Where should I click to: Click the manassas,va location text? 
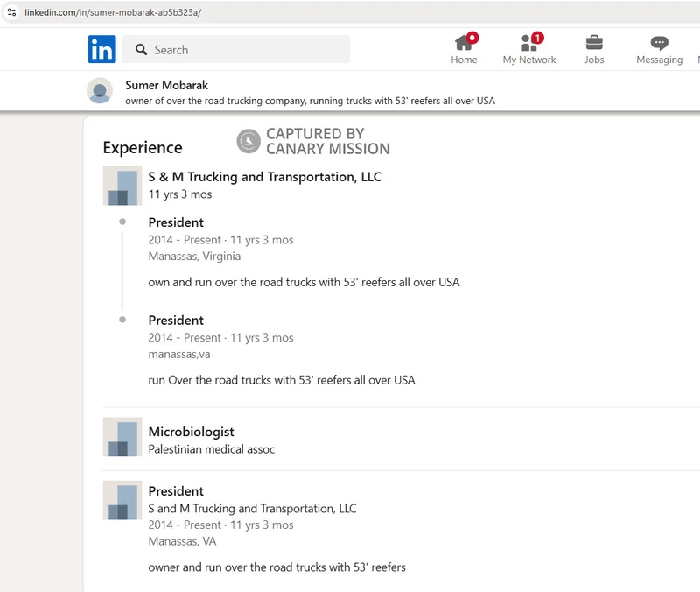pyautogui.click(x=179, y=355)
